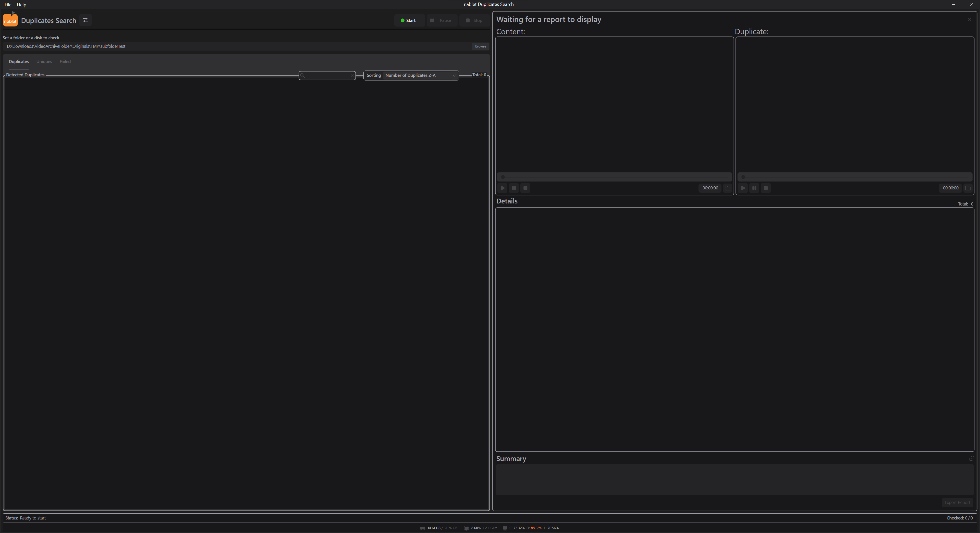
Task: Click the Summary panel expand icon
Action: point(971,458)
